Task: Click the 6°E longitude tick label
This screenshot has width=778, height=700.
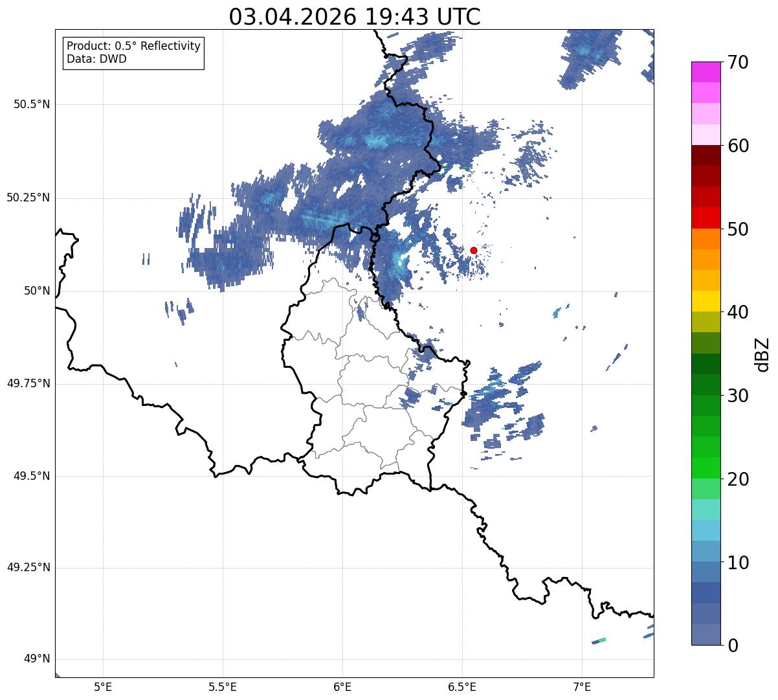Action: [x=342, y=687]
